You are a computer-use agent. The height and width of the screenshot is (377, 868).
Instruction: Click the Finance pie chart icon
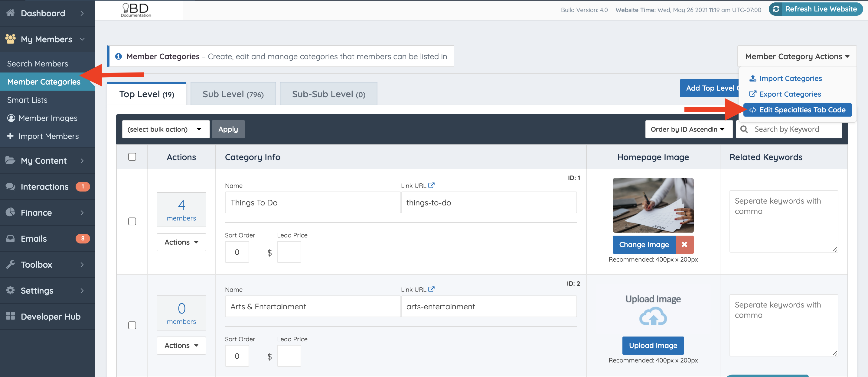11,212
